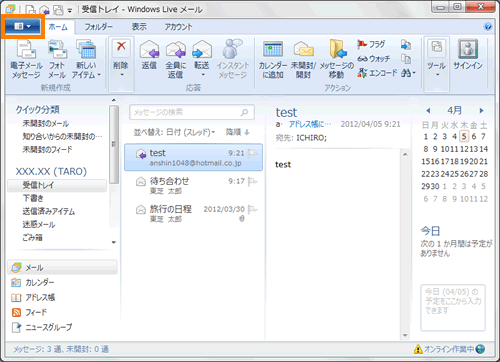Switch to the アカウント ribbon tab

pyautogui.click(x=178, y=27)
